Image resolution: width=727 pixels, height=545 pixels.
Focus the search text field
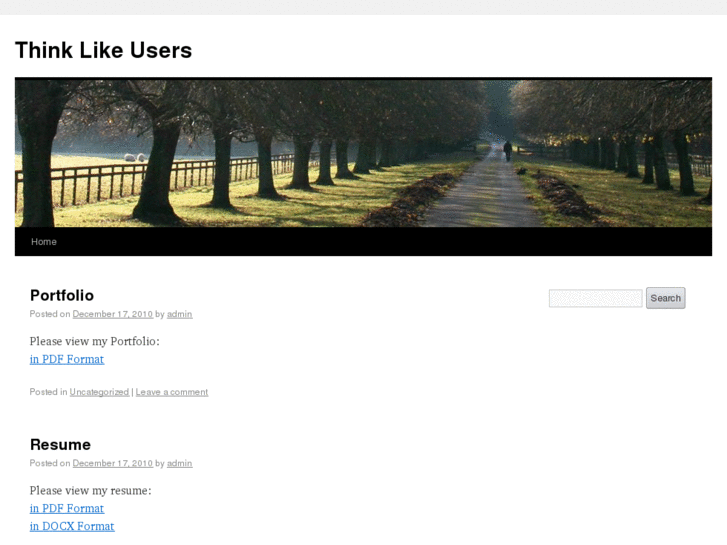pos(596,298)
